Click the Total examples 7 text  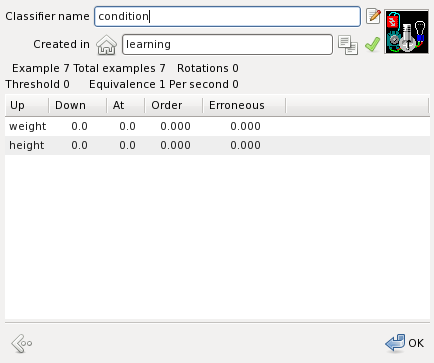coord(119,68)
